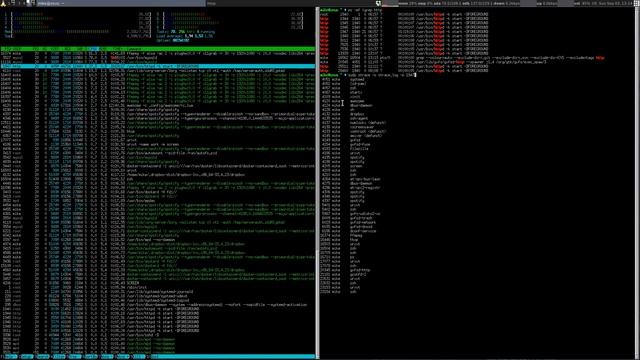Click F6 SortBy in htop function bar
The image size is (640, 360).
pos(90,357)
